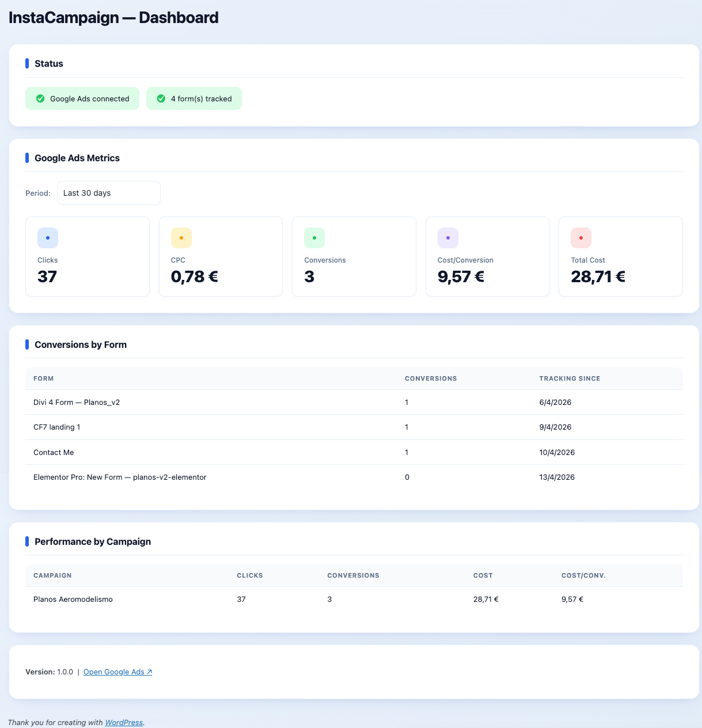Select the Contact Me form row

[x=54, y=452]
